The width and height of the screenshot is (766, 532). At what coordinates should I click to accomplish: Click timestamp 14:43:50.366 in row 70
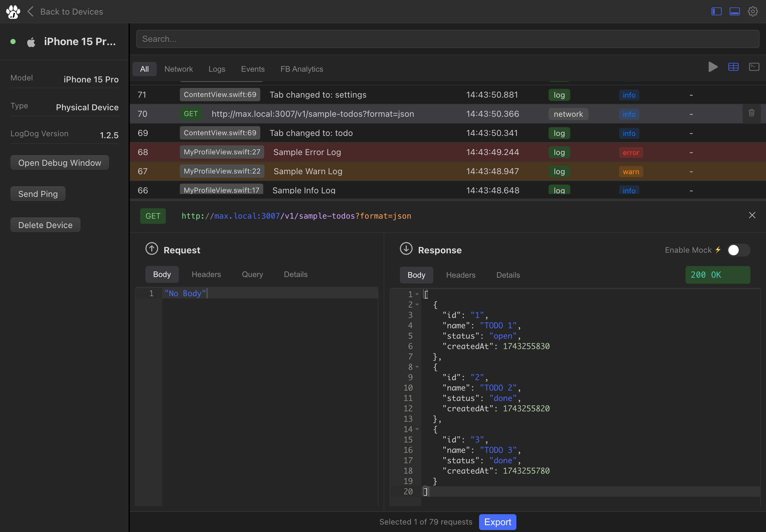tap(493, 114)
